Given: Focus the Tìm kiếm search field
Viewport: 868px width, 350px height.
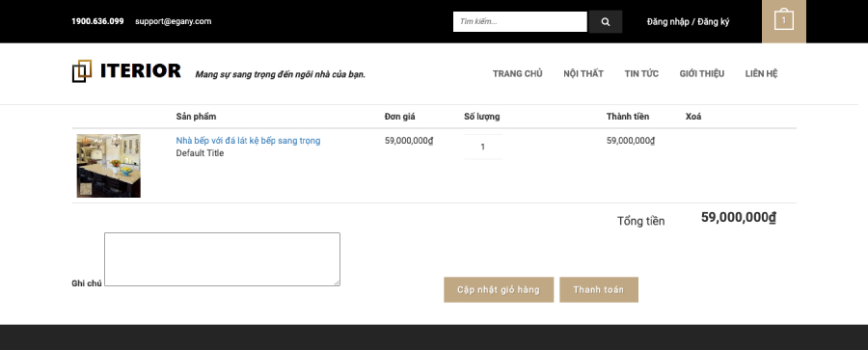Looking at the screenshot, I should tap(520, 21).
